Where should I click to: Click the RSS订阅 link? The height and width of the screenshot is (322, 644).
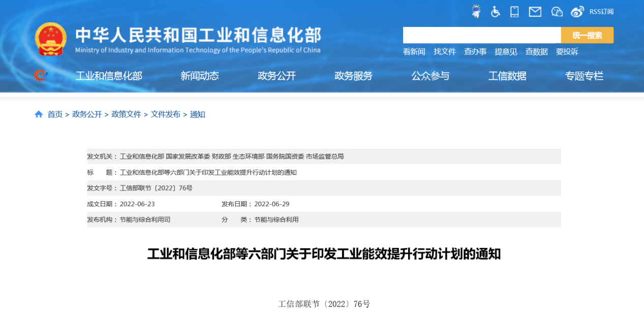pos(601,12)
